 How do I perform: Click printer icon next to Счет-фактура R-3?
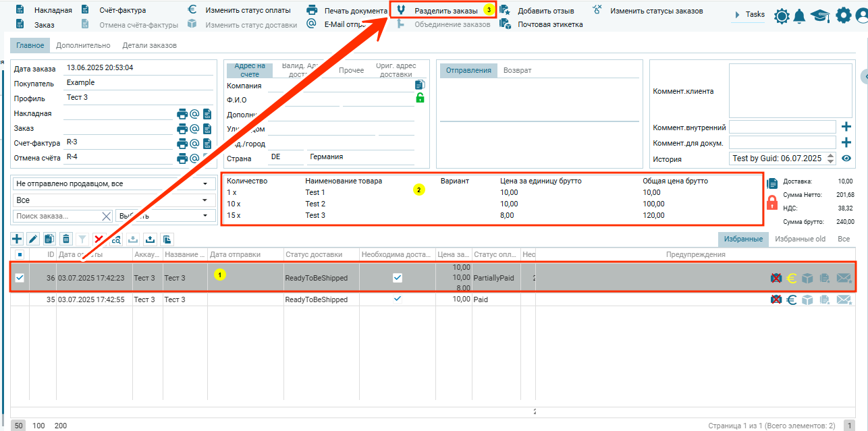pos(182,143)
